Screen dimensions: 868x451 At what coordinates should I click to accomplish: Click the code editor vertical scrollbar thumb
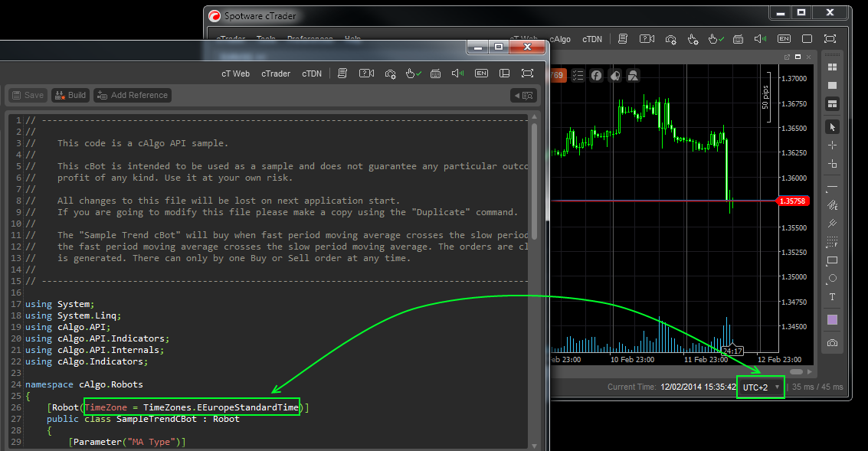pyautogui.click(x=534, y=181)
